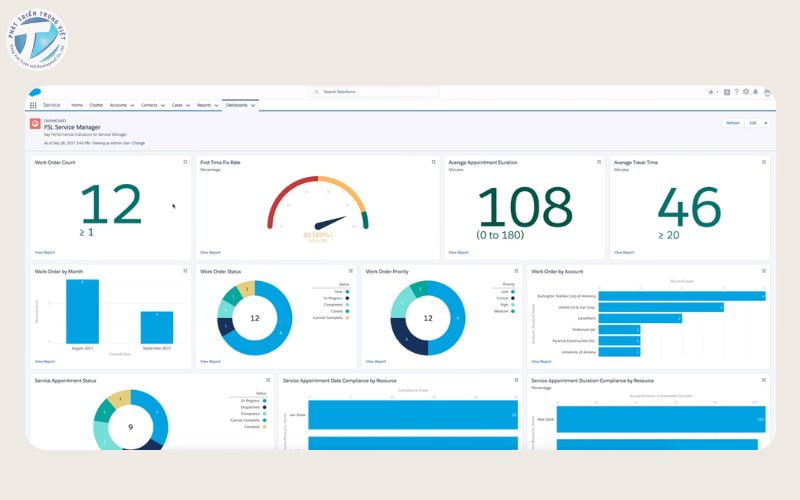Click the Salesforce cloud logo
800x500 pixels.
tap(34, 92)
